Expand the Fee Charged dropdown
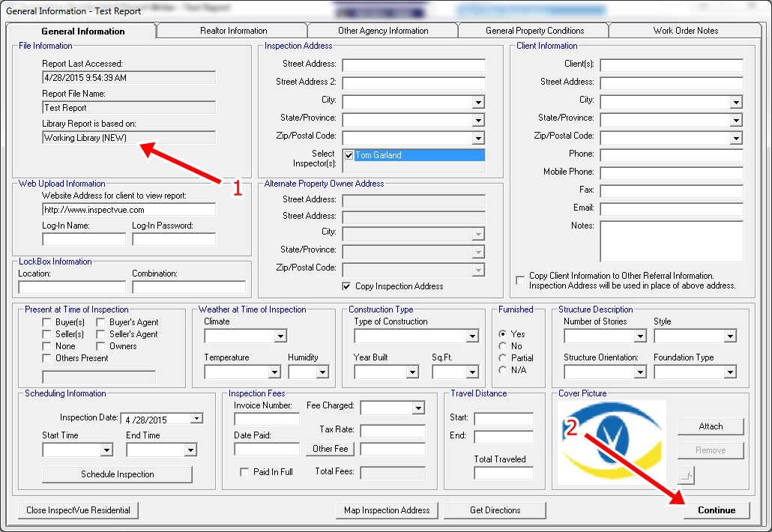 tap(418, 408)
